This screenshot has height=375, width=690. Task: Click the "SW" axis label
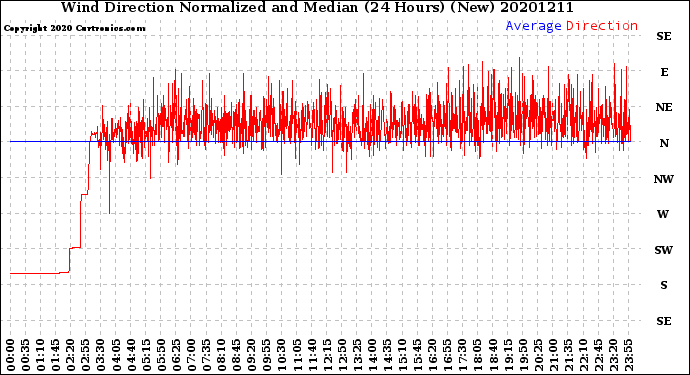point(664,250)
